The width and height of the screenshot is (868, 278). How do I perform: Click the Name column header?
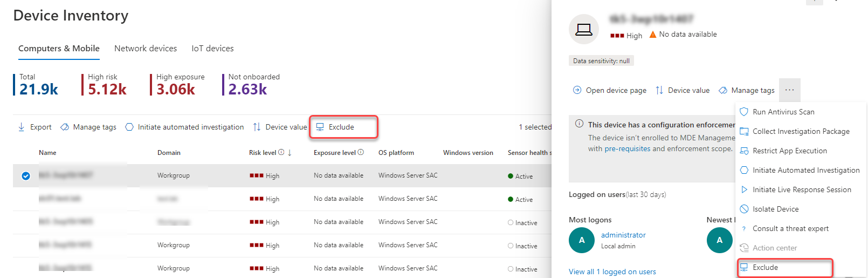47,153
